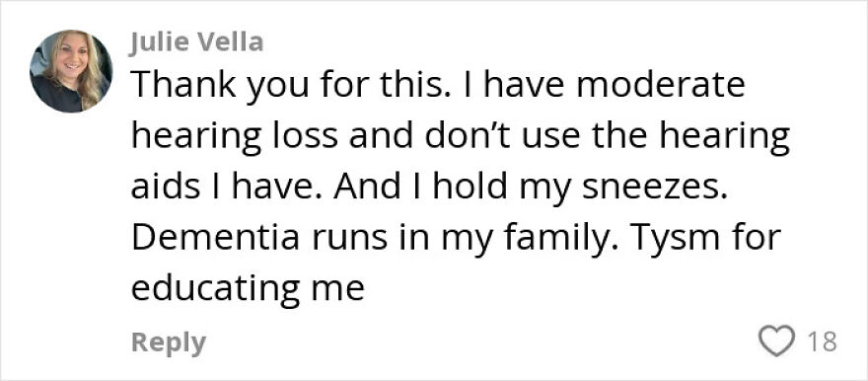This screenshot has height=381, width=868.
Task: Click the Julie Vella username
Action: [196, 42]
